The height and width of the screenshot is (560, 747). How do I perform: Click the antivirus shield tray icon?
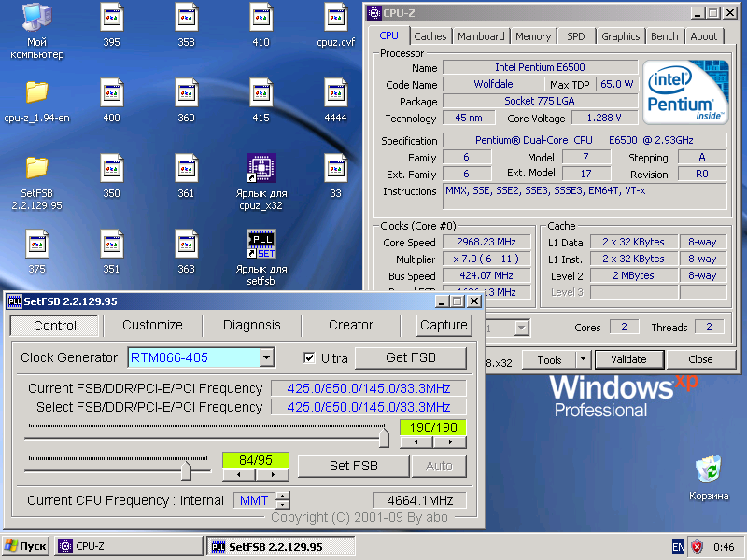pyautogui.click(x=697, y=546)
